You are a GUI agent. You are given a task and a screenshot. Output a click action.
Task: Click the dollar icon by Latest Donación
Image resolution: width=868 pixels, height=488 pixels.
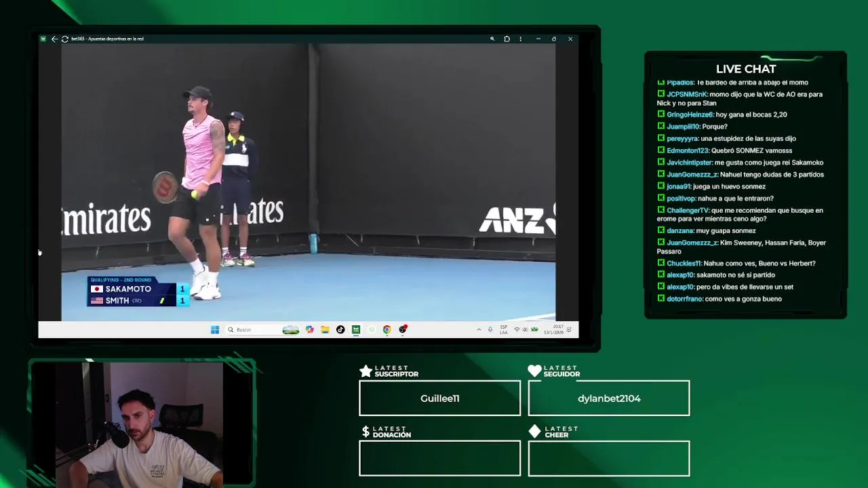tap(366, 432)
